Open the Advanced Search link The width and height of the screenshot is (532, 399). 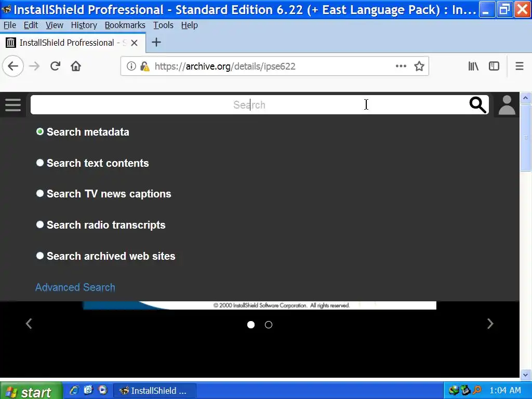point(75,287)
